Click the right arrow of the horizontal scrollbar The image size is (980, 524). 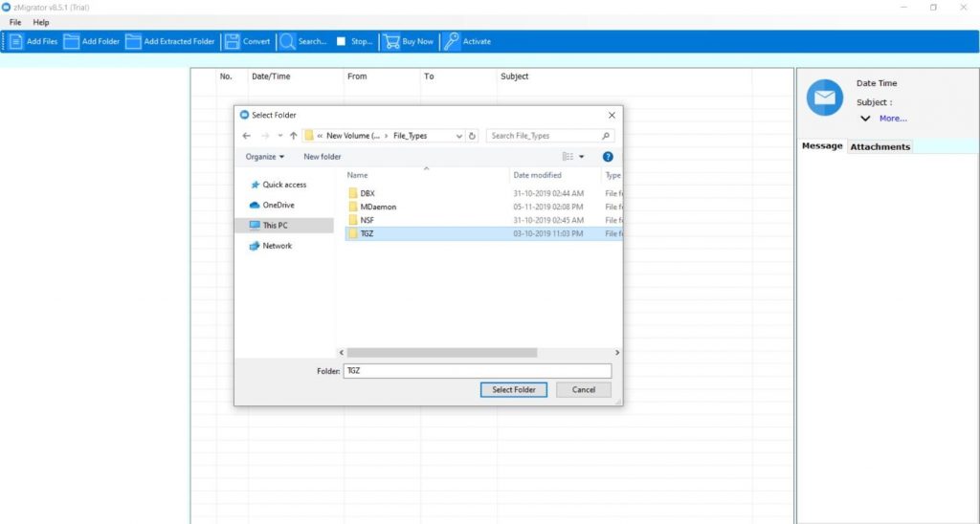617,353
